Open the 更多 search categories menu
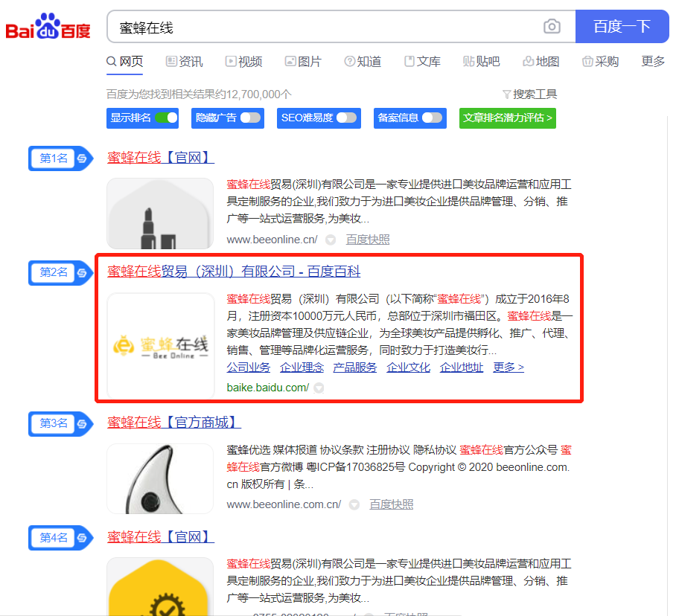679x616 pixels. click(653, 62)
